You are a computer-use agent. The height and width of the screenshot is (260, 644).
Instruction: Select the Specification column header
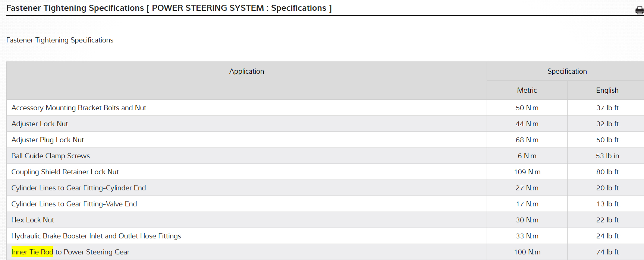click(567, 72)
